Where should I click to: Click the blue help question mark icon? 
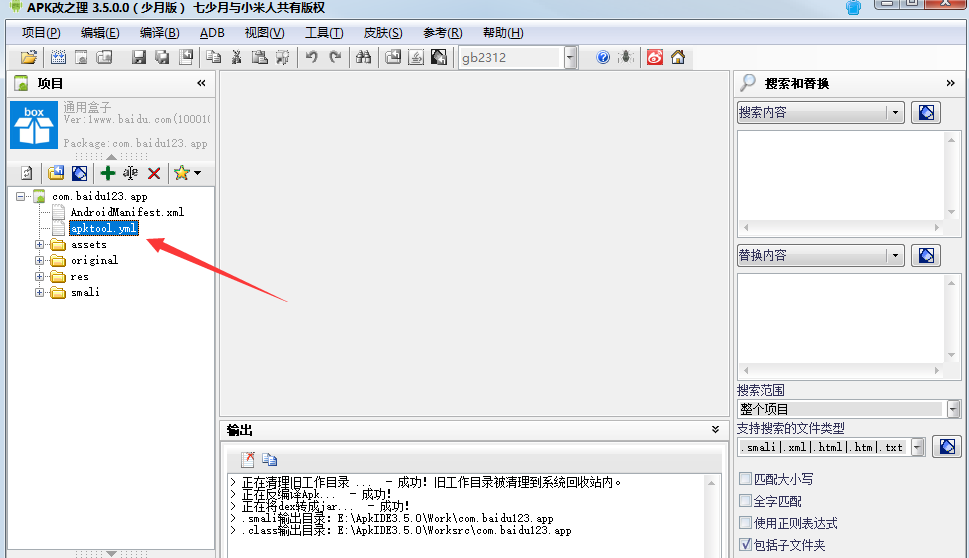tap(603, 57)
